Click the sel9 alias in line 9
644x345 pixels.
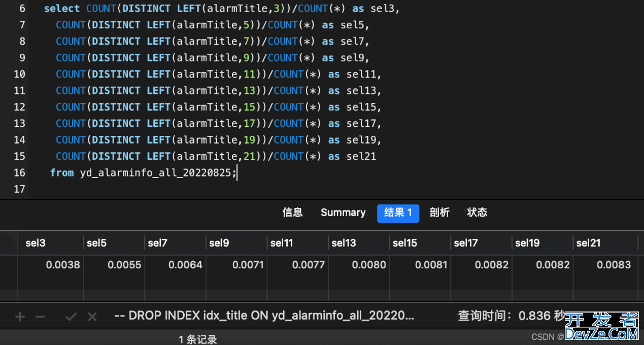tap(352, 58)
